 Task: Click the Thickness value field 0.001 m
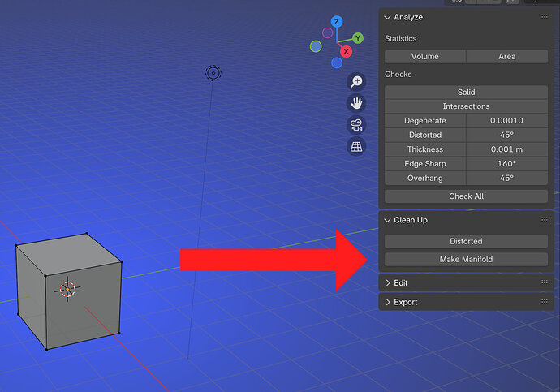click(x=506, y=149)
